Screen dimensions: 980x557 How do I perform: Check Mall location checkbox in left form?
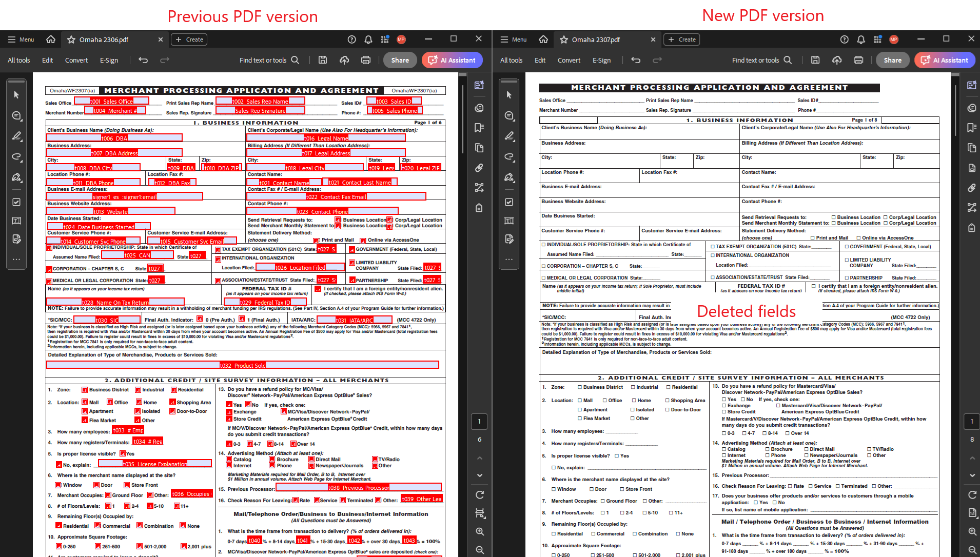click(x=85, y=403)
